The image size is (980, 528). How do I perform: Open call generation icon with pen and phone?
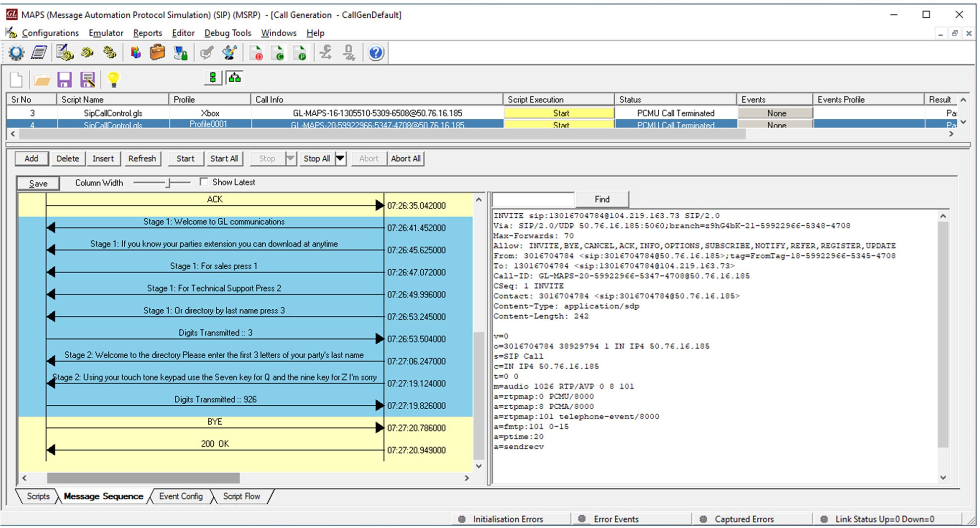[x=65, y=52]
